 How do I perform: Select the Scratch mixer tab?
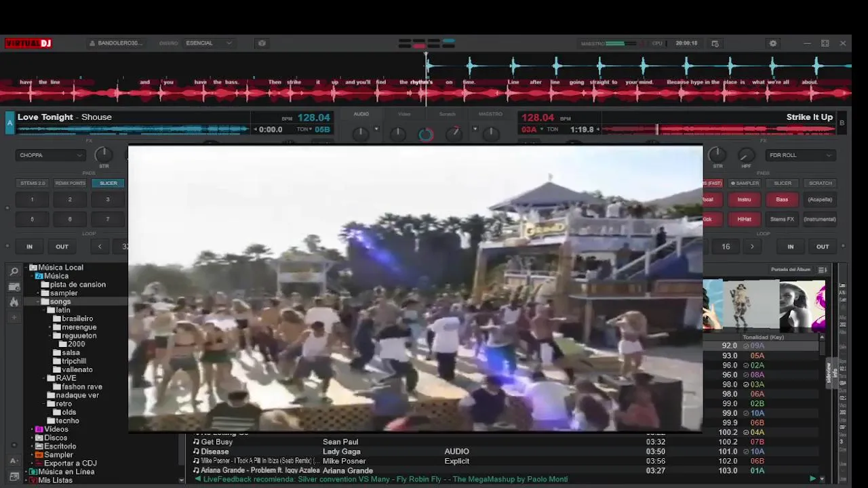pos(448,114)
